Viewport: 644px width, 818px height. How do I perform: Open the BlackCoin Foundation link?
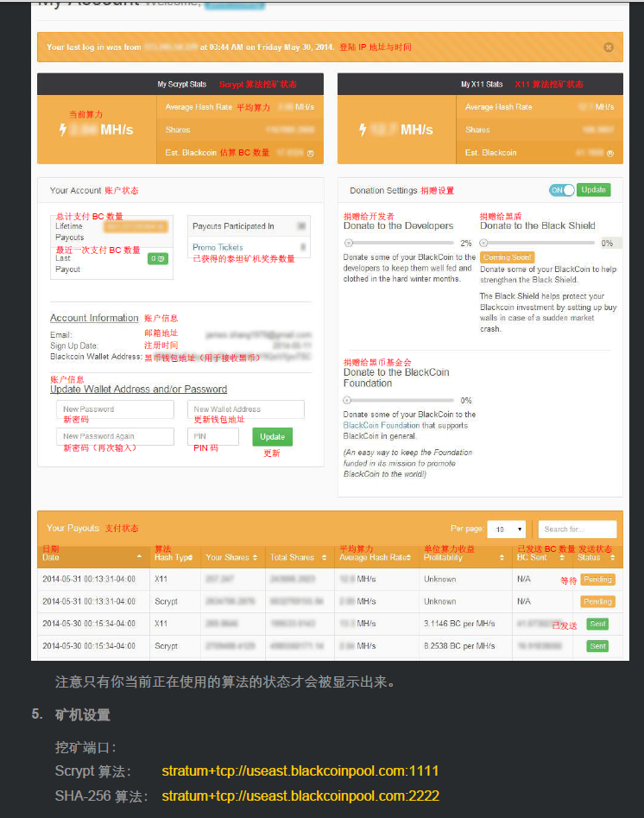pyautogui.click(x=382, y=425)
